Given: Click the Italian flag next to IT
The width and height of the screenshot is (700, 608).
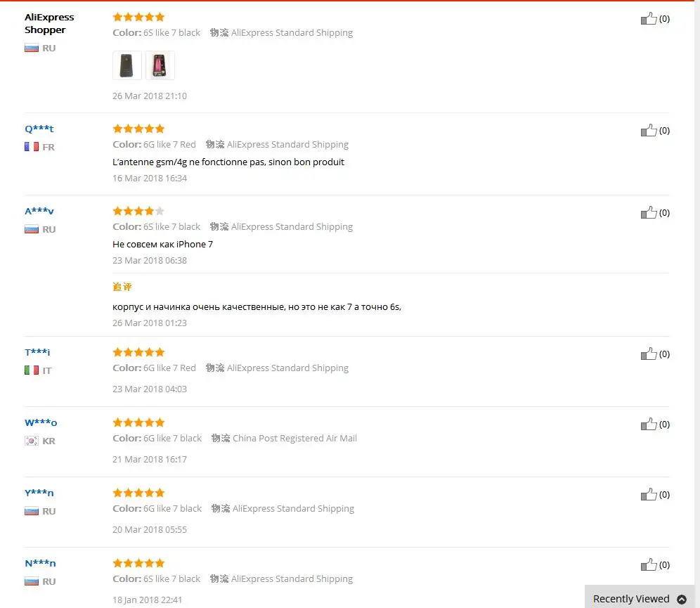Looking at the screenshot, I should [31, 370].
